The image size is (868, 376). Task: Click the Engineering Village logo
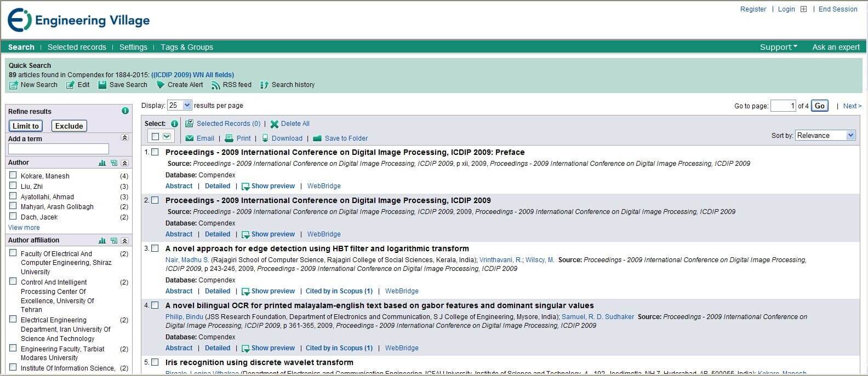[x=79, y=20]
